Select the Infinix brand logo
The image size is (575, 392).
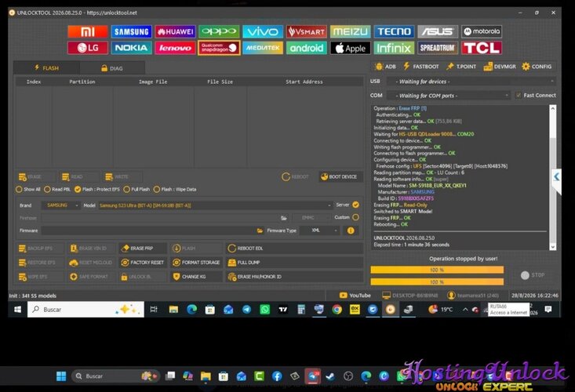point(395,48)
